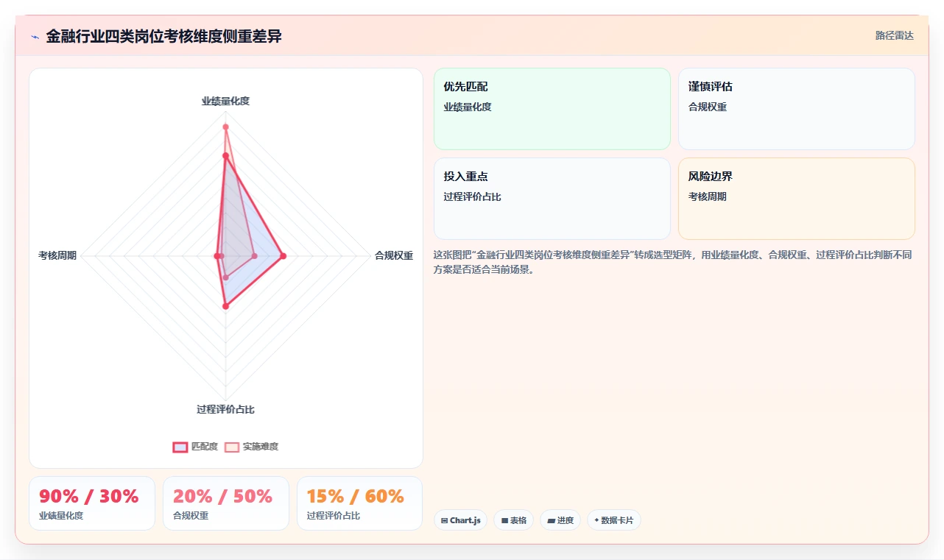Image resolution: width=944 pixels, height=560 pixels.
Task: Click the 匹配度 legend label
Action: pos(205,447)
